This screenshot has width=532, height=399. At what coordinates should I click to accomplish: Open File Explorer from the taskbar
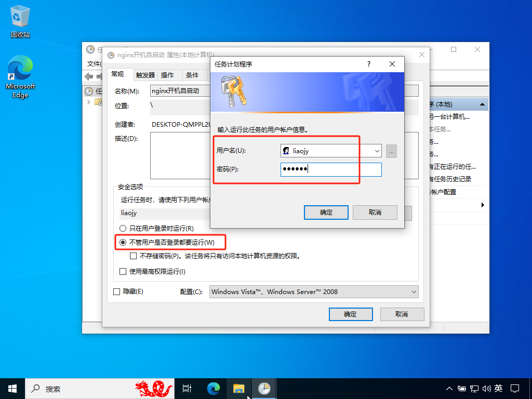point(239,389)
